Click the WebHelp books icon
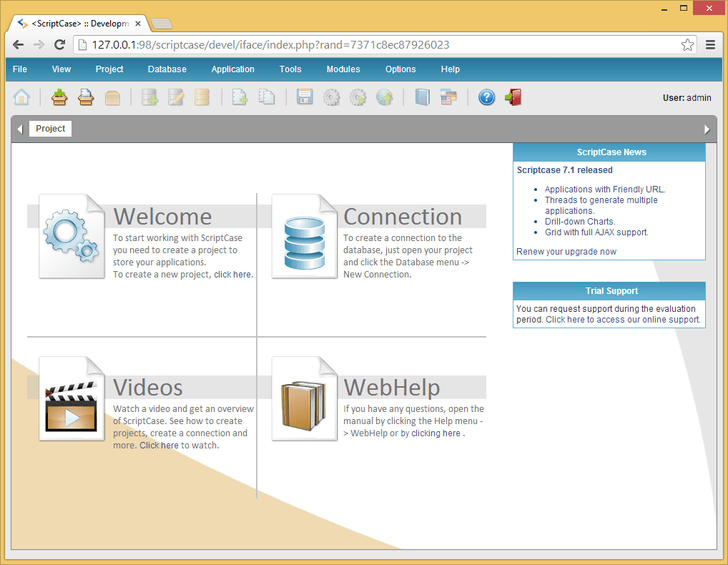Screen dimensions: 728x565 pos(305,399)
